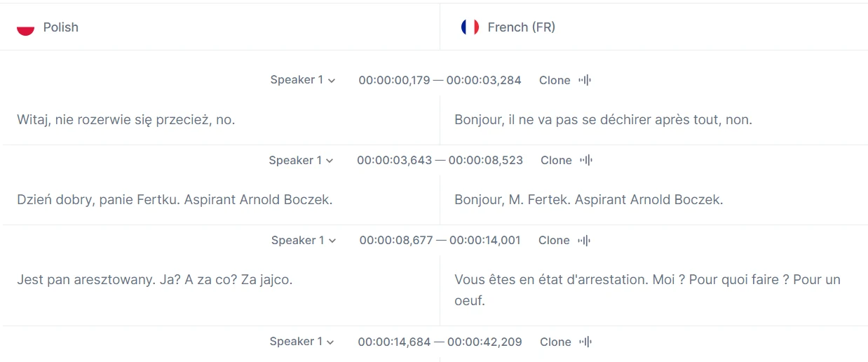Image resolution: width=868 pixels, height=362 pixels.
Task: Click Clone for the first segment
Action: click(555, 80)
